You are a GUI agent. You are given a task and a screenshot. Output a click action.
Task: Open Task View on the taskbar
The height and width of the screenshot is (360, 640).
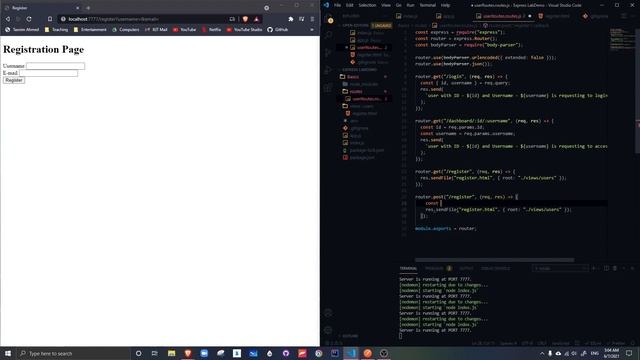(x=155, y=353)
